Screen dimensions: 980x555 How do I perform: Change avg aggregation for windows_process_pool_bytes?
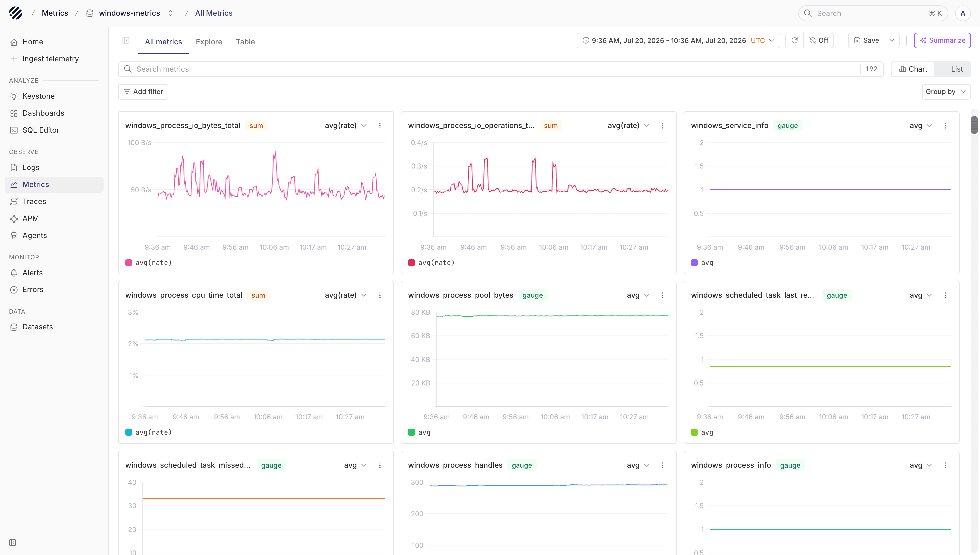pos(638,295)
